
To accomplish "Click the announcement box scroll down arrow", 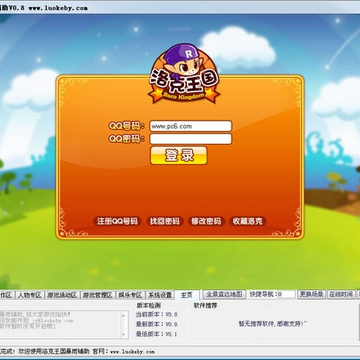I will click(x=123, y=334).
